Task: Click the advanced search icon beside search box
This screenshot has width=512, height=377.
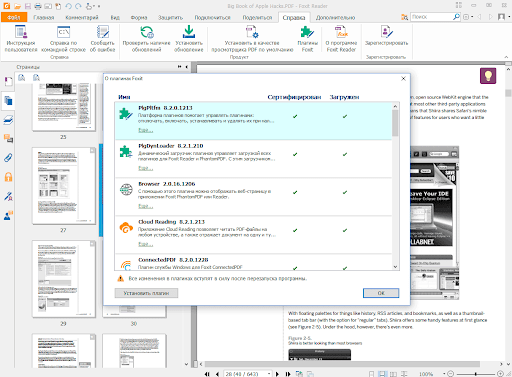Action: click(x=404, y=17)
